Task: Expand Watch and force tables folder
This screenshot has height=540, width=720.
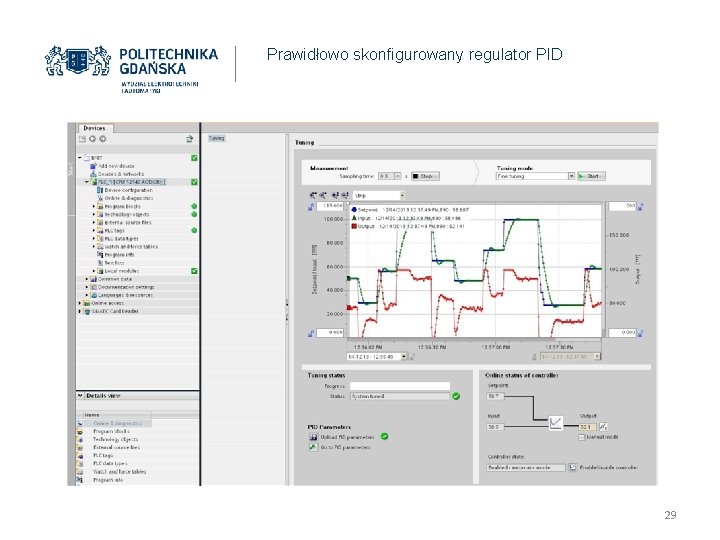Action: tap(94, 247)
